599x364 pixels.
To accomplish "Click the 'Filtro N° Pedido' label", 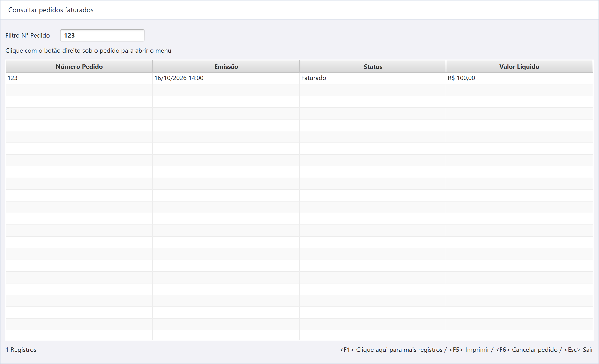I will 28,35.
